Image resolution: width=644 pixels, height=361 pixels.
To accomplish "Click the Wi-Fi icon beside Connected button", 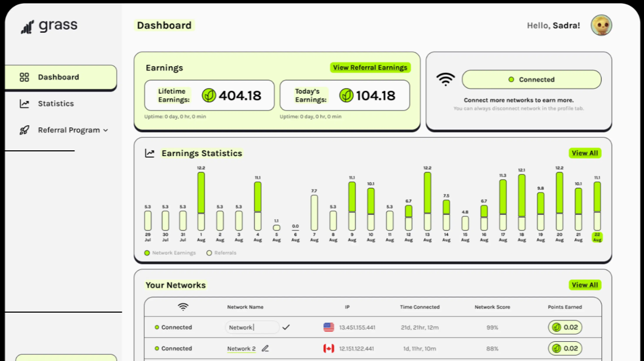I will [x=446, y=79].
